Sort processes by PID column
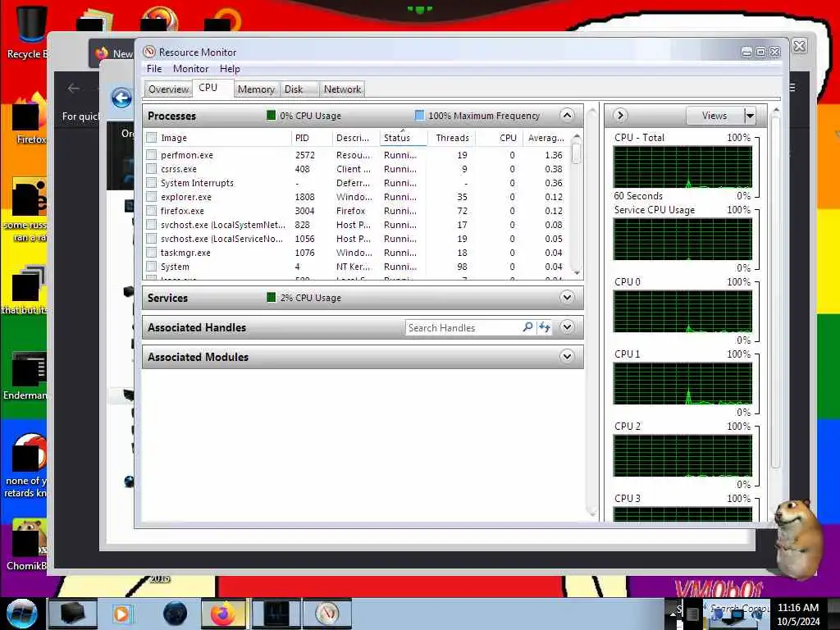 pyautogui.click(x=312, y=138)
